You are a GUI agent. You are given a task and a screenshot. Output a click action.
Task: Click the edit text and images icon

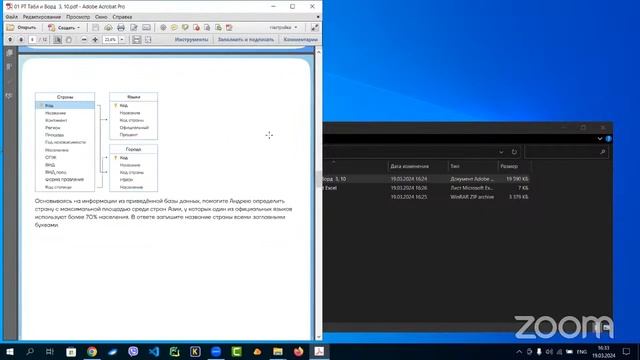(x=133, y=28)
